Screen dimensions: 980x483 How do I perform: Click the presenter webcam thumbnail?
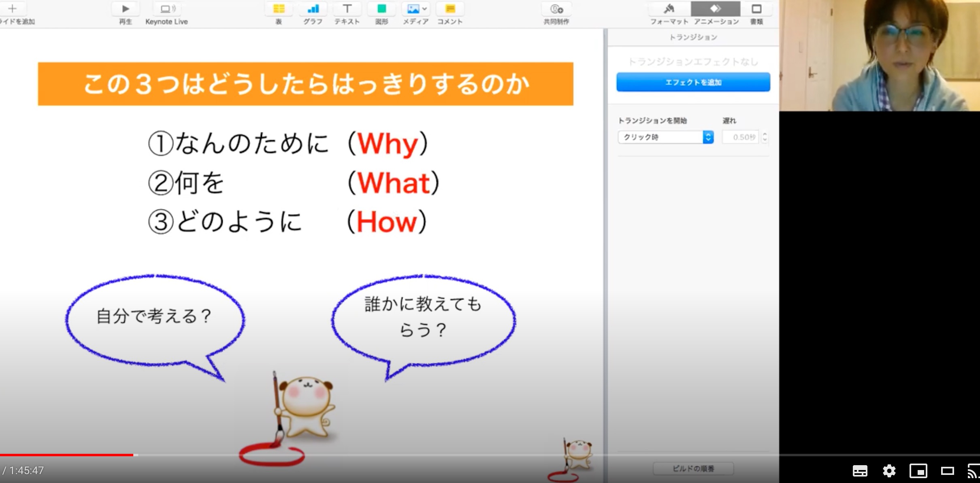[x=880, y=56]
